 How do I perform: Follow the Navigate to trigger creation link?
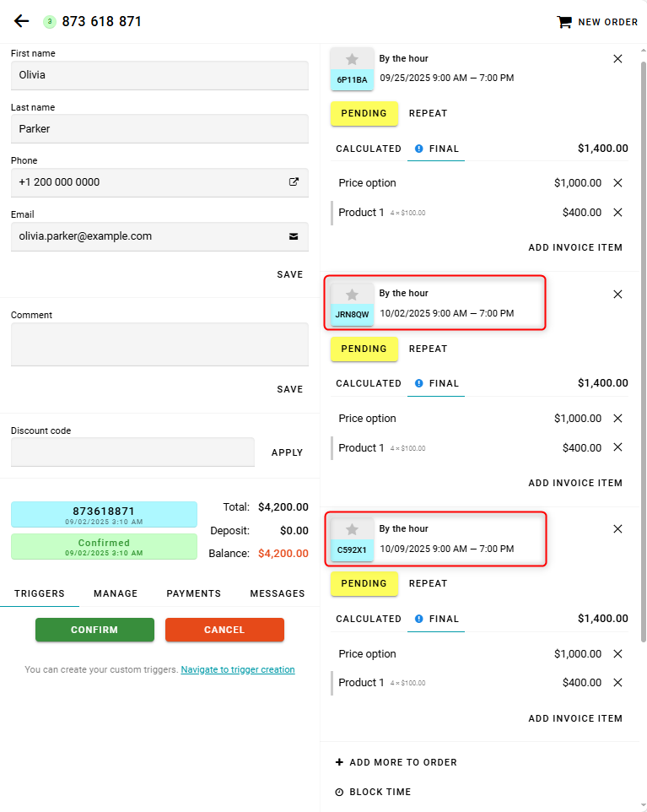tap(238, 669)
